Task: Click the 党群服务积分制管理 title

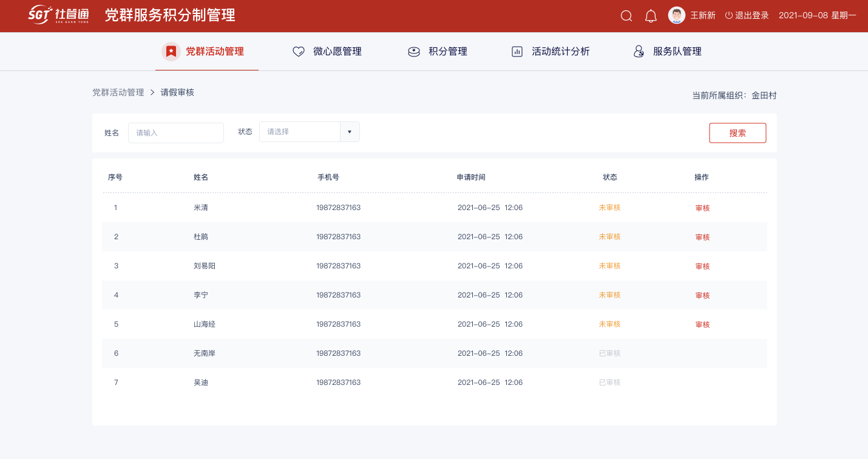Action: [x=170, y=15]
